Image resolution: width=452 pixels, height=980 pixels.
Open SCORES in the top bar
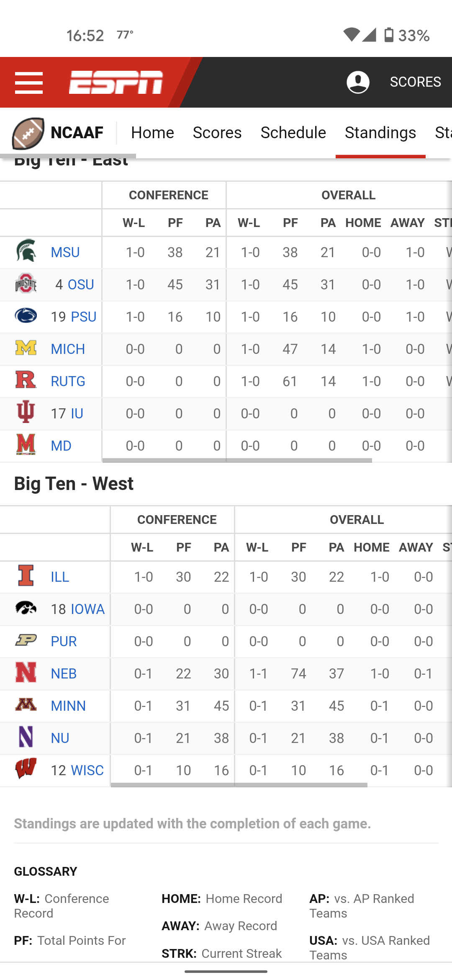click(x=415, y=82)
